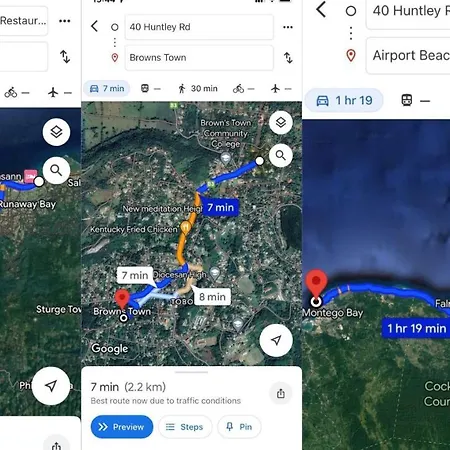Open layers button on Runaway Bay map

point(56,132)
